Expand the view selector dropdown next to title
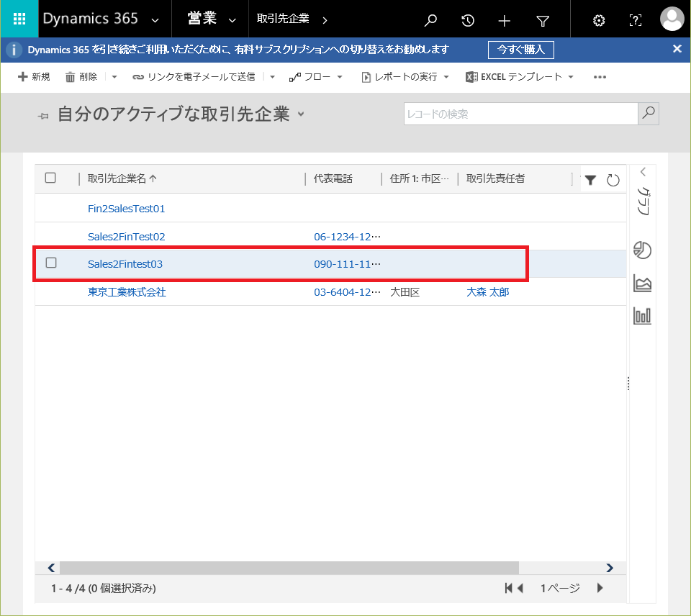The width and height of the screenshot is (691, 616). [x=301, y=114]
